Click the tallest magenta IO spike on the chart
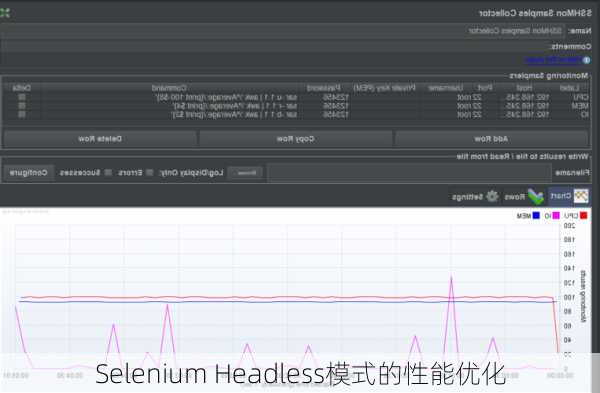Screen dimensions: 600x393 click(x=452, y=279)
